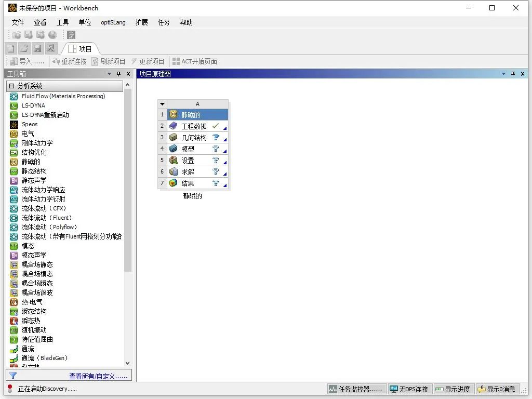Image resolution: width=532 pixels, height=399 pixels.
Task: Open the 单位 menu
Action: point(85,22)
